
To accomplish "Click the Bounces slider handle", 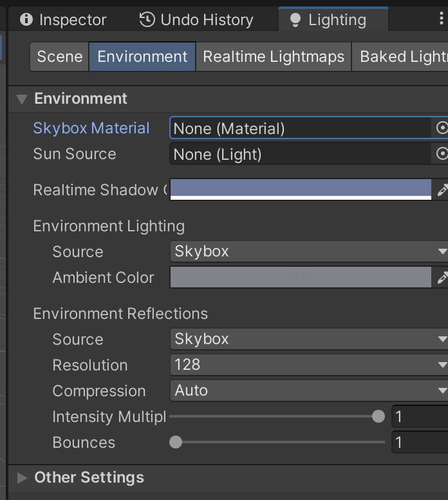I will pos(176,442).
